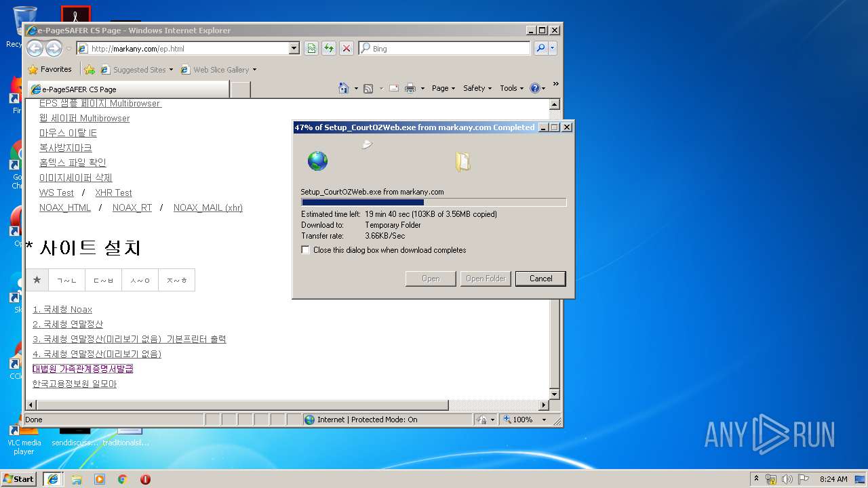Expand the search provider dropdown
The width and height of the screenshot is (868, 488).
(553, 48)
